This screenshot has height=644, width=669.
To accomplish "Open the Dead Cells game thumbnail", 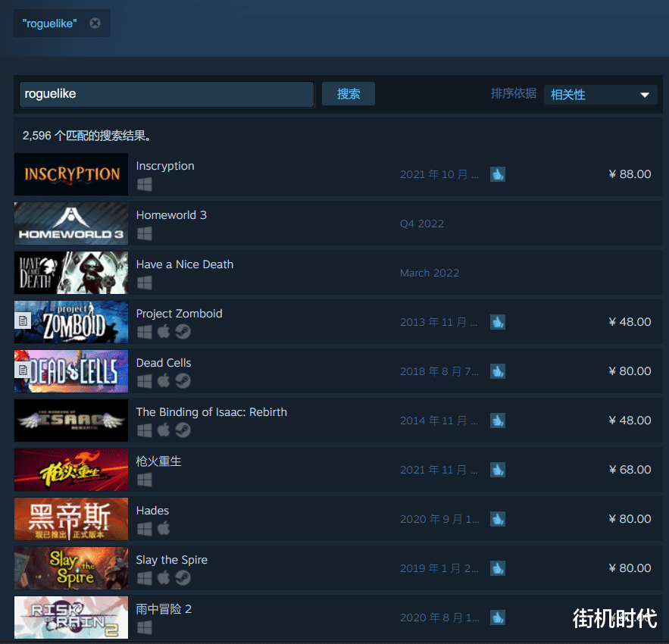I will click(71, 371).
